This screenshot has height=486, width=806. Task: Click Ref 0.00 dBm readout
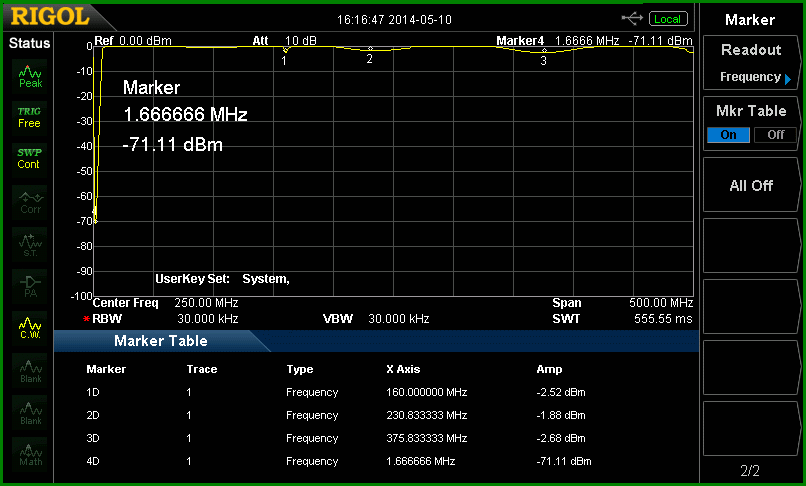133,41
